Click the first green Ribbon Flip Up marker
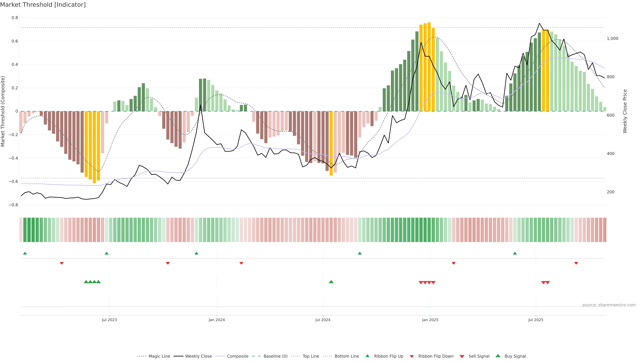 pyautogui.click(x=25, y=253)
